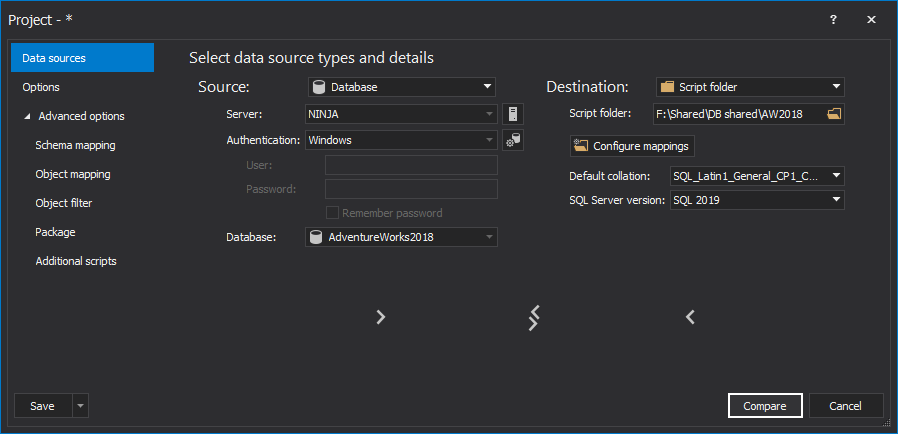
Task: Click the swap source and destination arrows
Action: [534, 317]
